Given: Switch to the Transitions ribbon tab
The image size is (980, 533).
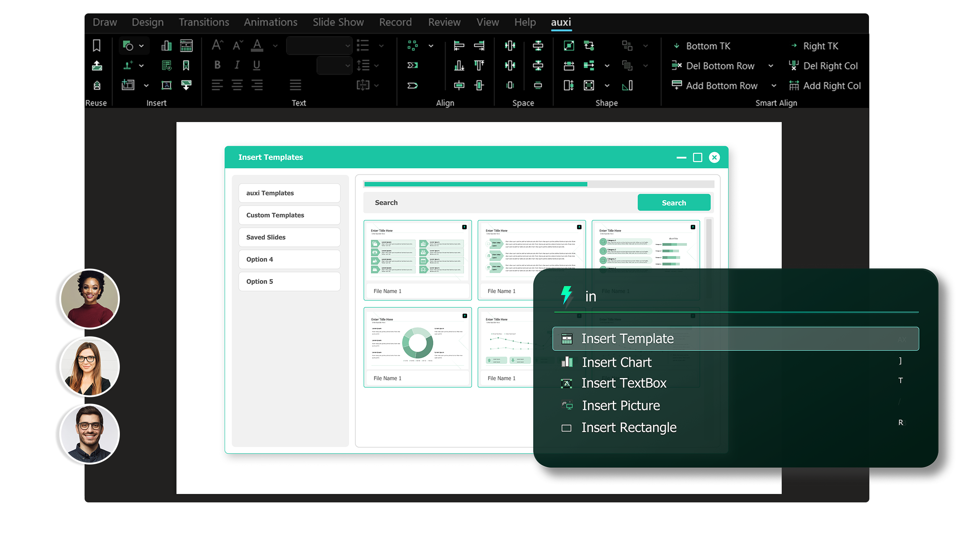Looking at the screenshot, I should click(x=204, y=22).
